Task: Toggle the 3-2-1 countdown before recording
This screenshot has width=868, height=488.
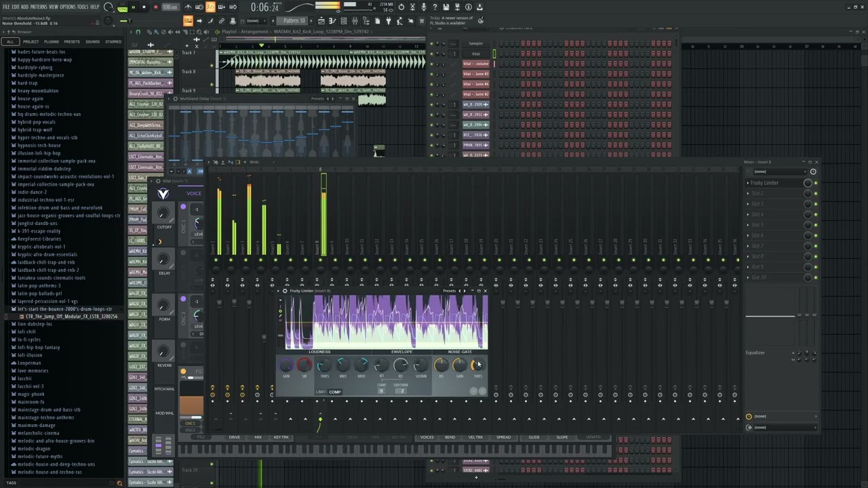Action: pos(210,7)
